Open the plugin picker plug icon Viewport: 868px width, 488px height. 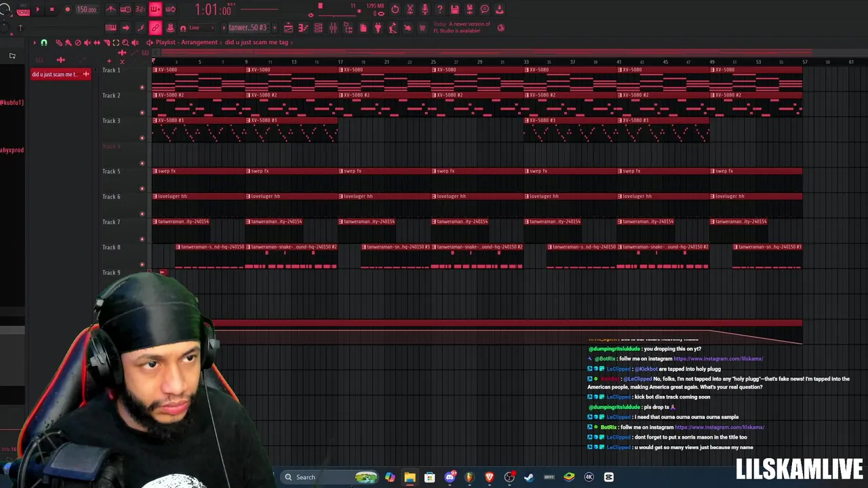coord(378,28)
